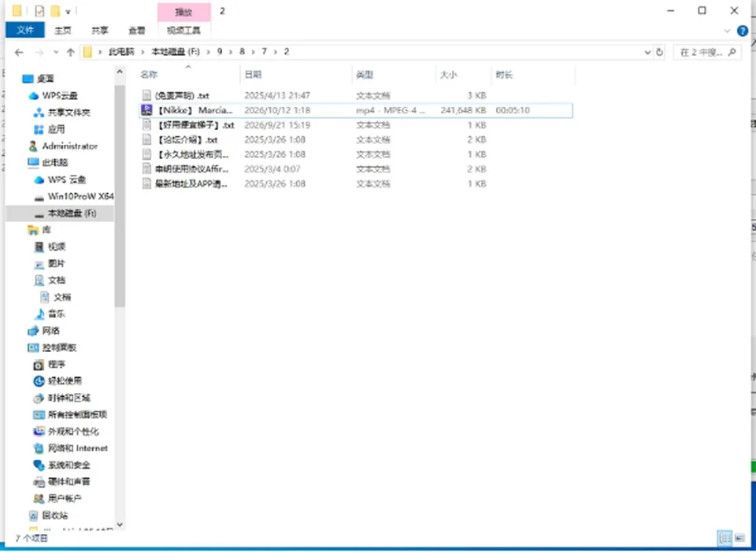This screenshot has height=552, width=756.
Task: Click the 时长 column header
Action: (x=533, y=75)
